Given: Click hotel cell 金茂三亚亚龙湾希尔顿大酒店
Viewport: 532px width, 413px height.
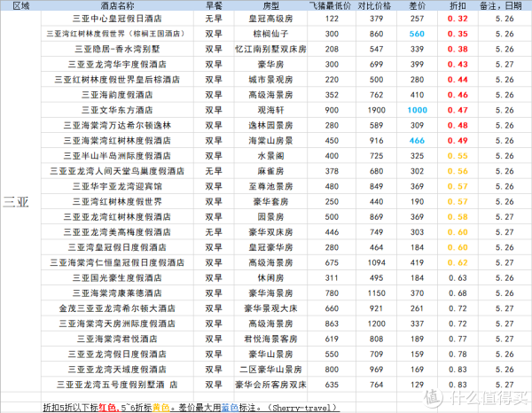Looking at the screenshot, I should (x=117, y=308).
